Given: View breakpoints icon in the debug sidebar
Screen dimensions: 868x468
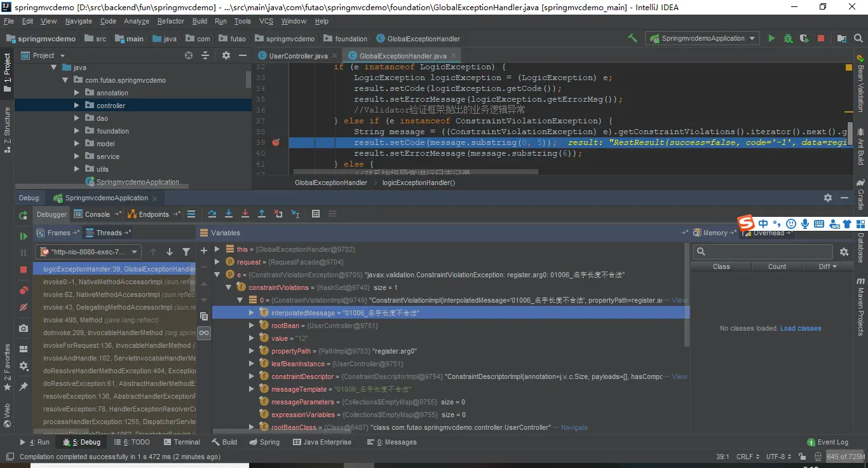Looking at the screenshot, I should 24,291.
